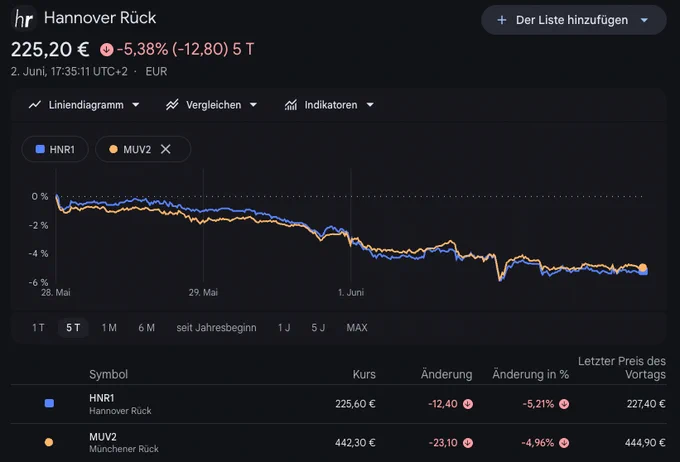This screenshot has width=680, height=462.
Task: Click the orange MUV2 color dot in chip
Action: (113, 149)
